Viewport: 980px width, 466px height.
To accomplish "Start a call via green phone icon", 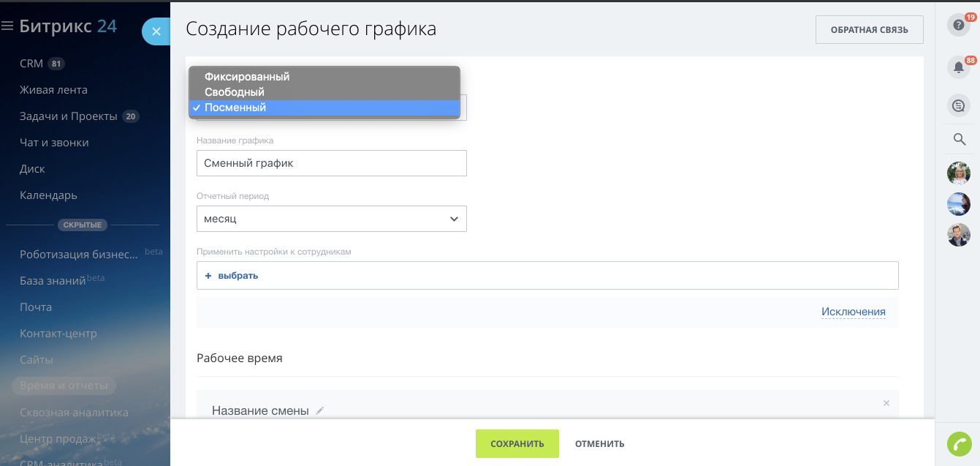I will [x=961, y=445].
